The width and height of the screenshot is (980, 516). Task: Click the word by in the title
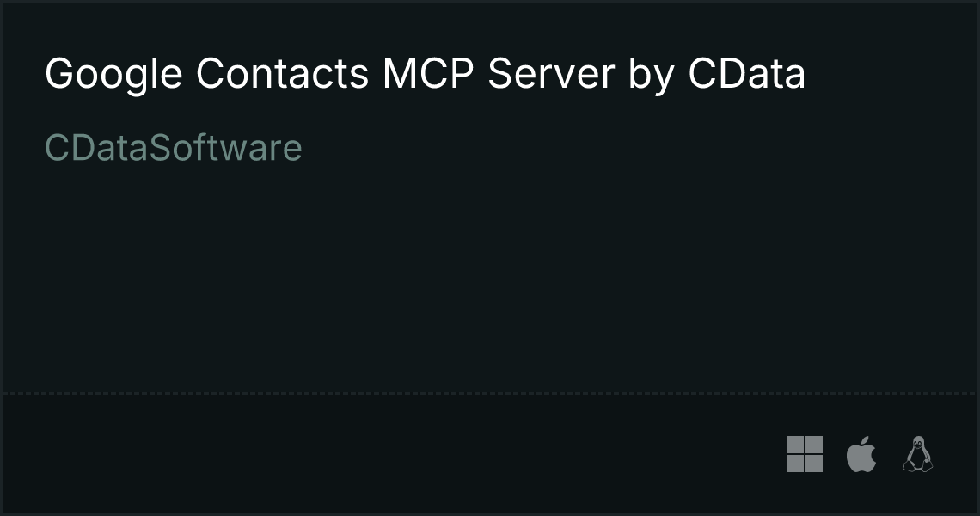[652, 76]
